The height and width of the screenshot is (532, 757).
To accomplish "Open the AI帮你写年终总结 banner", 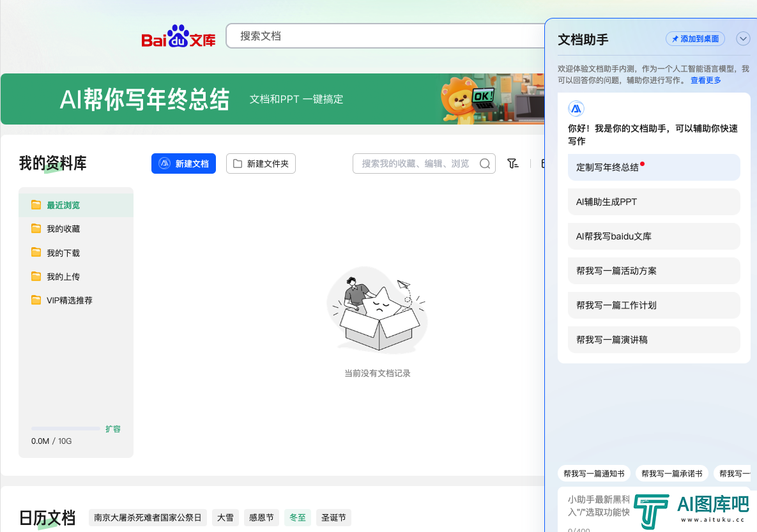I will [x=273, y=99].
